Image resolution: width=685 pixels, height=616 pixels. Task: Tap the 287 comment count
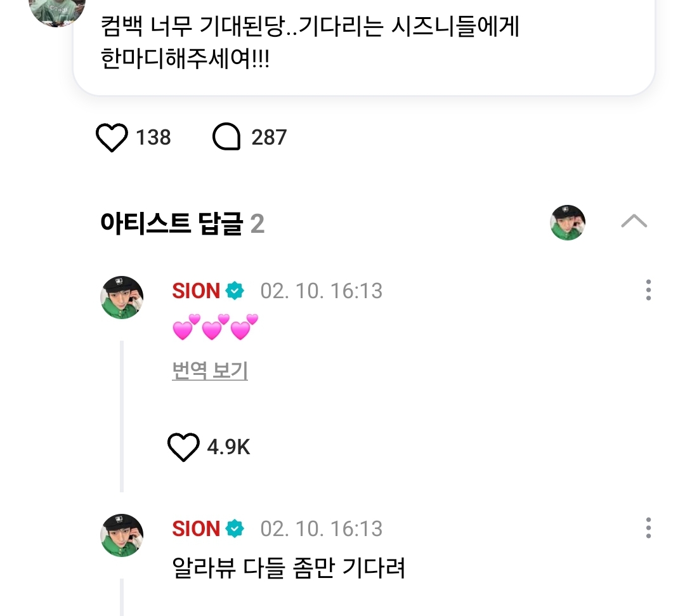click(x=269, y=137)
